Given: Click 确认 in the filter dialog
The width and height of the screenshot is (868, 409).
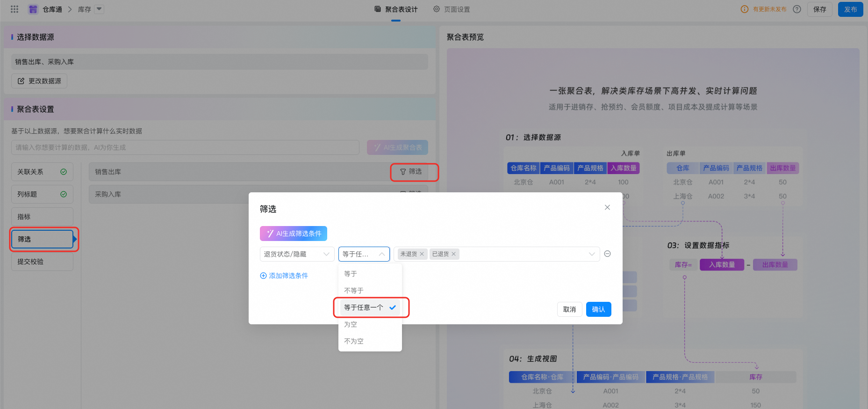Looking at the screenshot, I should coord(599,309).
